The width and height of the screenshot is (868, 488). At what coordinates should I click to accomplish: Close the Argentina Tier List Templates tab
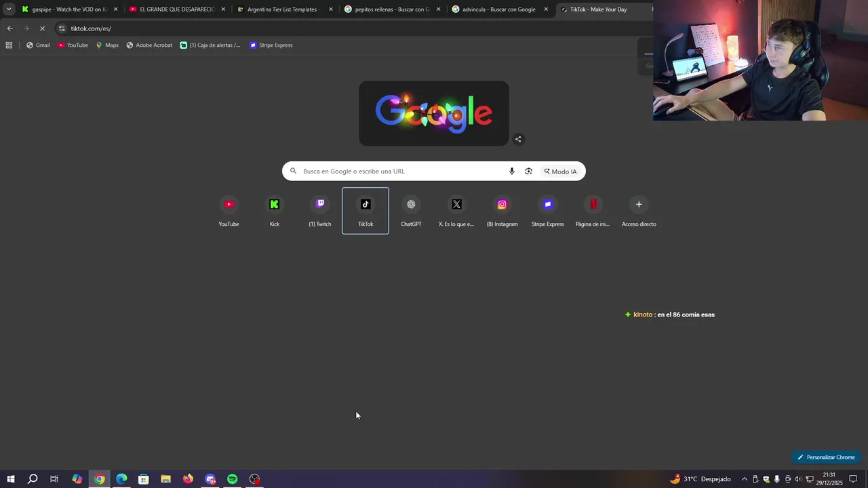tap(331, 9)
